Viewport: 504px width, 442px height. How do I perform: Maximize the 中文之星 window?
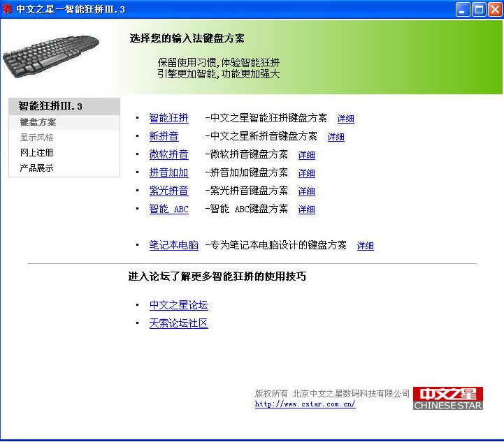click(x=479, y=9)
